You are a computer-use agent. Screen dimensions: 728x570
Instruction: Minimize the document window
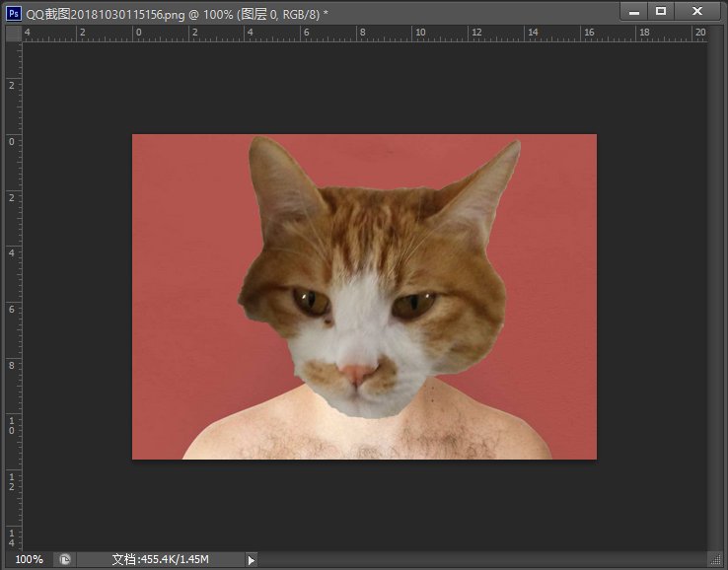[x=632, y=11]
